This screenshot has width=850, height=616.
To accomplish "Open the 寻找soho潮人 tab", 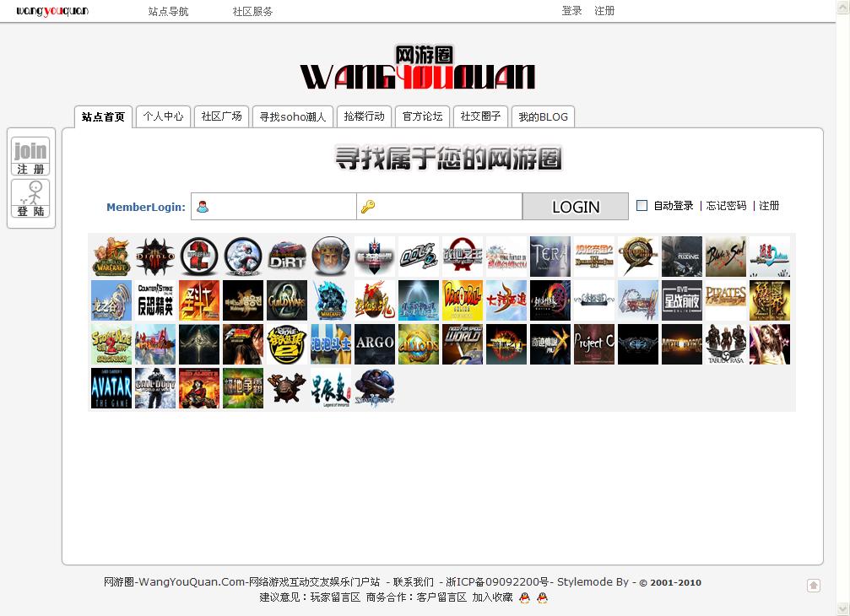I will [x=293, y=116].
